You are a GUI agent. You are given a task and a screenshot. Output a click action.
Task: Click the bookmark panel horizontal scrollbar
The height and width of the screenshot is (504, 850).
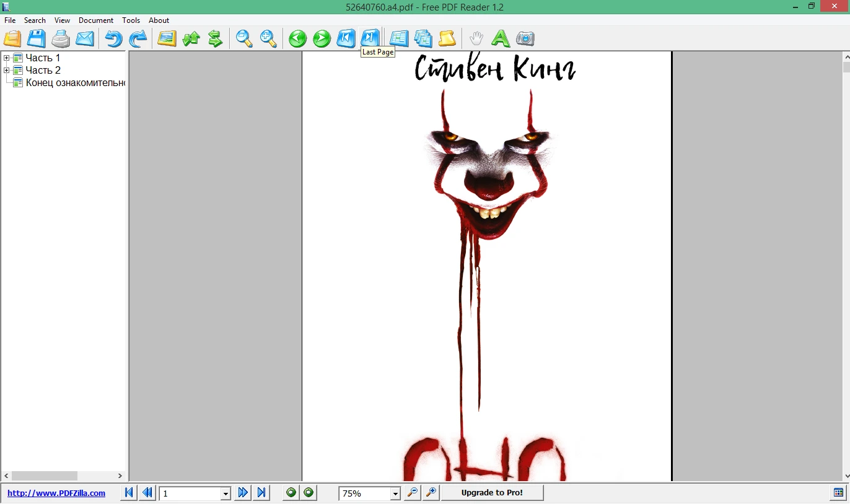(x=64, y=476)
